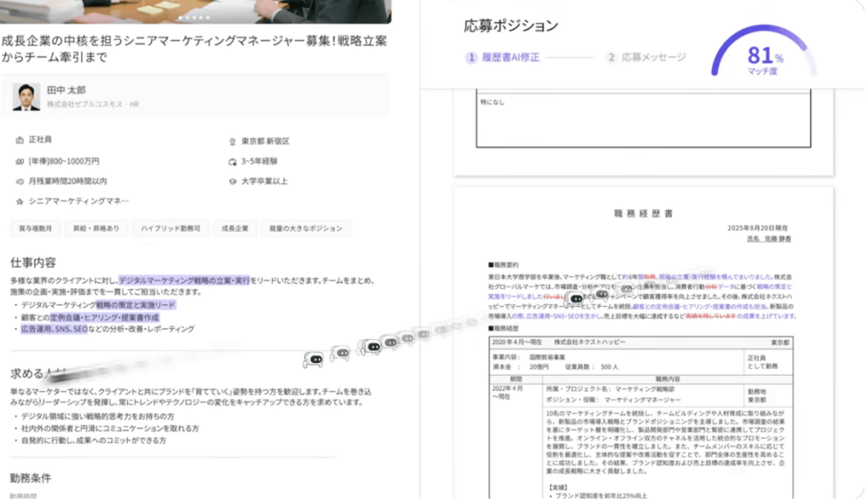Click company text 株式会社ゼブルコスモス・HR
The height and width of the screenshot is (501, 868).
click(93, 104)
